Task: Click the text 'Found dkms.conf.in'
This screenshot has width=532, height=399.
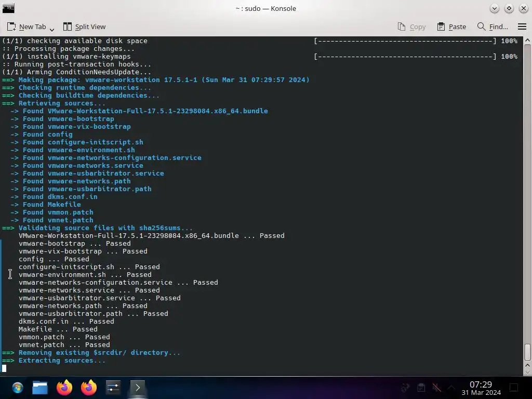Action: (x=60, y=197)
